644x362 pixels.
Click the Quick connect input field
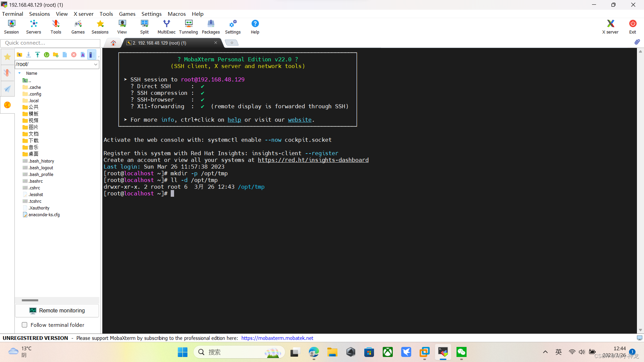[50, 43]
